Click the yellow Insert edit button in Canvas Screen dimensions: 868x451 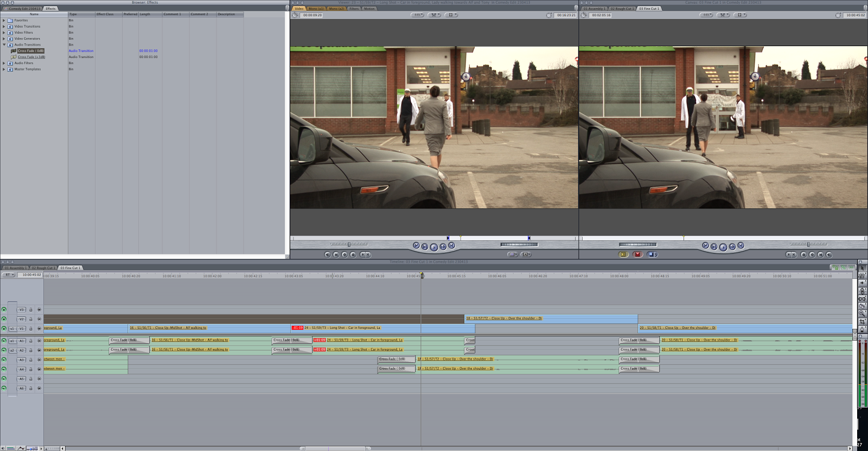point(623,254)
